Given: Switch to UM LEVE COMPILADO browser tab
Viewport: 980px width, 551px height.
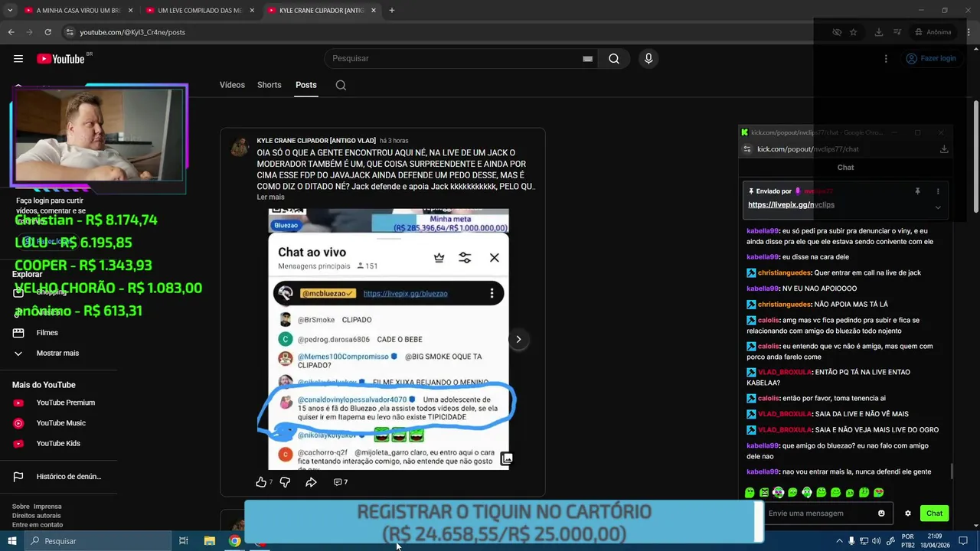Looking at the screenshot, I should click(x=199, y=11).
